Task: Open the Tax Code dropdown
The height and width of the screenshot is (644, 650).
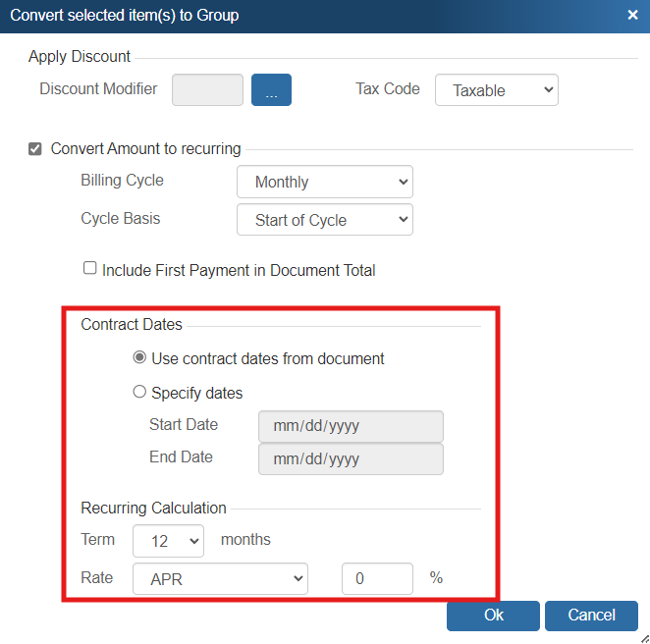Action: [x=496, y=90]
